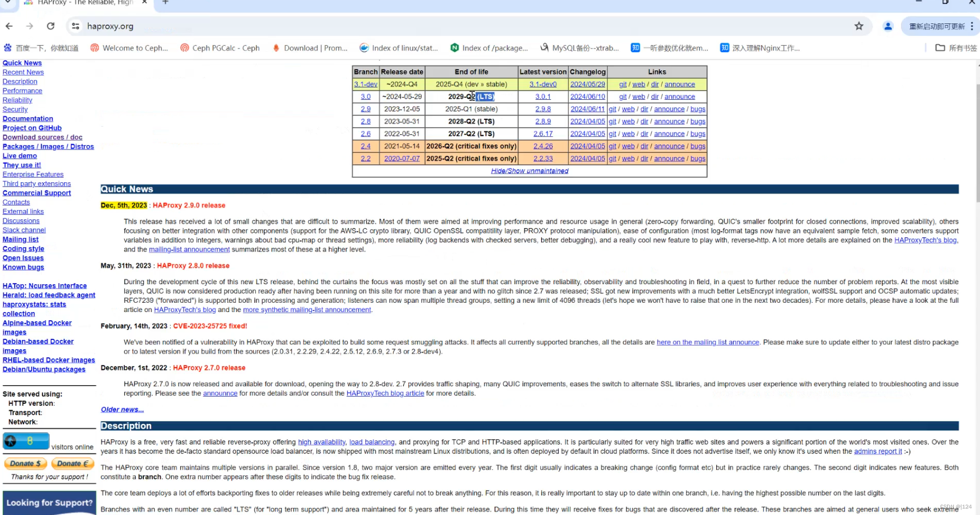Image resolution: width=980 pixels, height=515 pixels.
Task: Open HATop: Ncurses Interface link
Action: coord(45,286)
